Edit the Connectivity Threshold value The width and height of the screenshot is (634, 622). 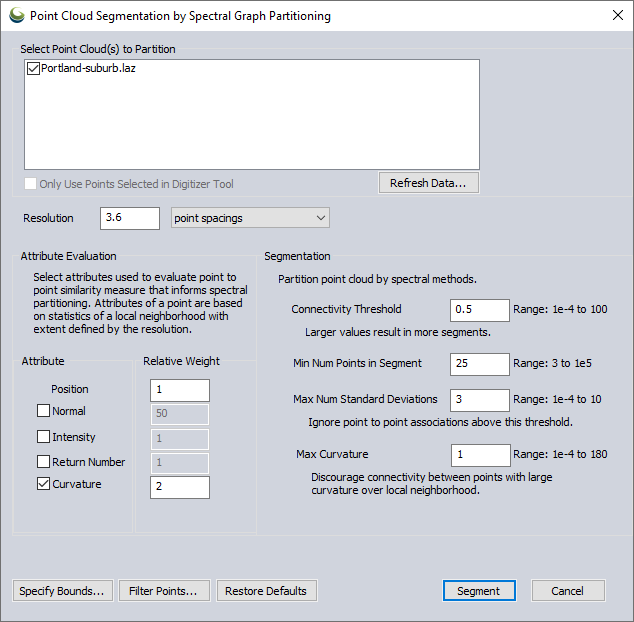coord(480,310)
